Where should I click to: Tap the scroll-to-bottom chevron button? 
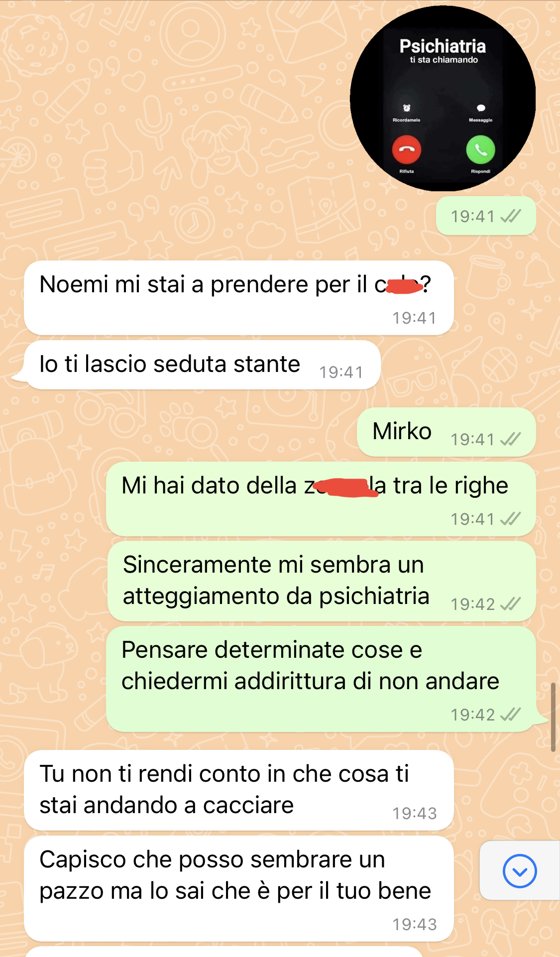pyautogui.click(x=520, y=871)
